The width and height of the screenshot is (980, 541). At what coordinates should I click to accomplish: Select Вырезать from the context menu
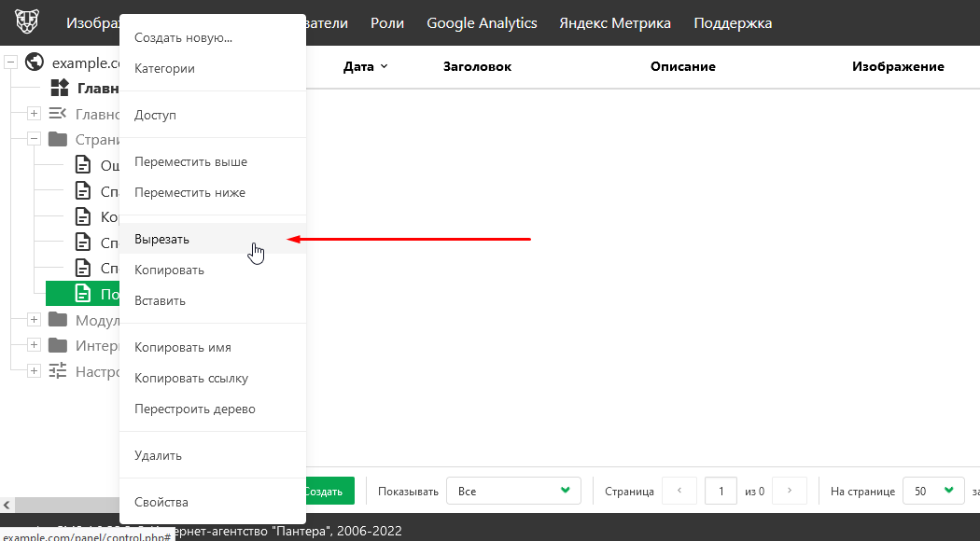(162, 239)
